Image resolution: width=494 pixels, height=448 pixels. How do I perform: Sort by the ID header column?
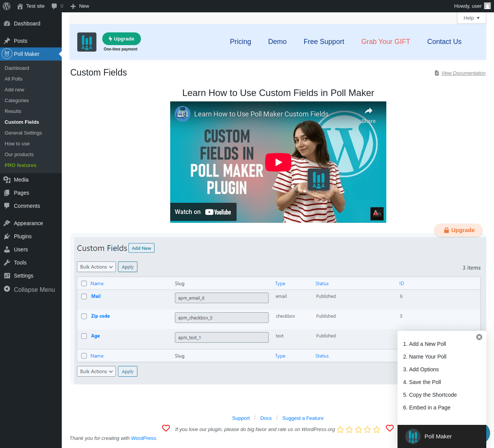pyautogui.click(x=402, y=283)
